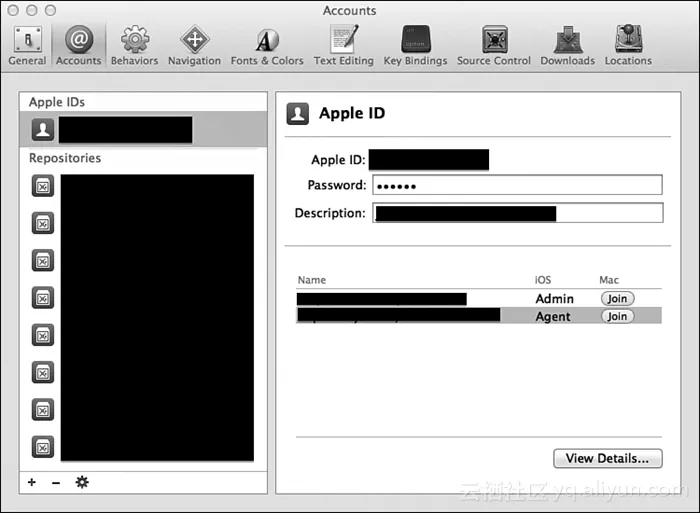Open the General preferences pane
Screen dimensions: 700x513
[27, 46]
